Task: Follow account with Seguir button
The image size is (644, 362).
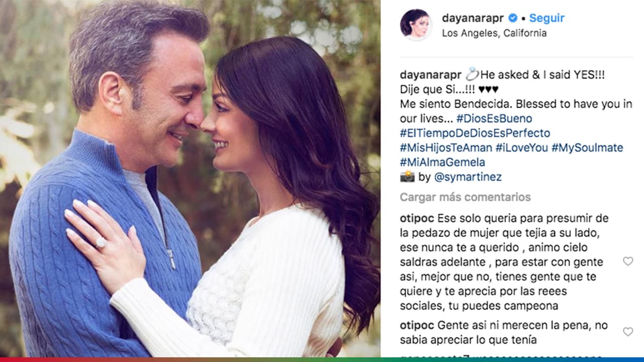Action: click(x=546, y=18)
